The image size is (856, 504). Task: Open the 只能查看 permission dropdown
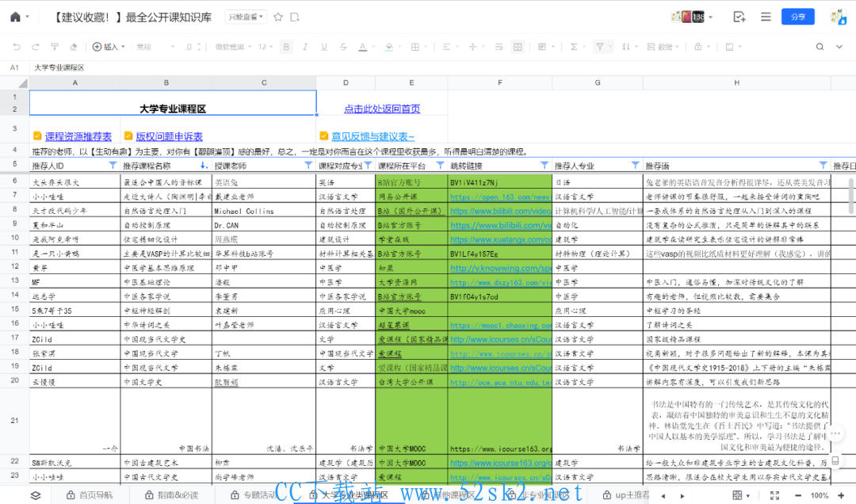[246, 17]
